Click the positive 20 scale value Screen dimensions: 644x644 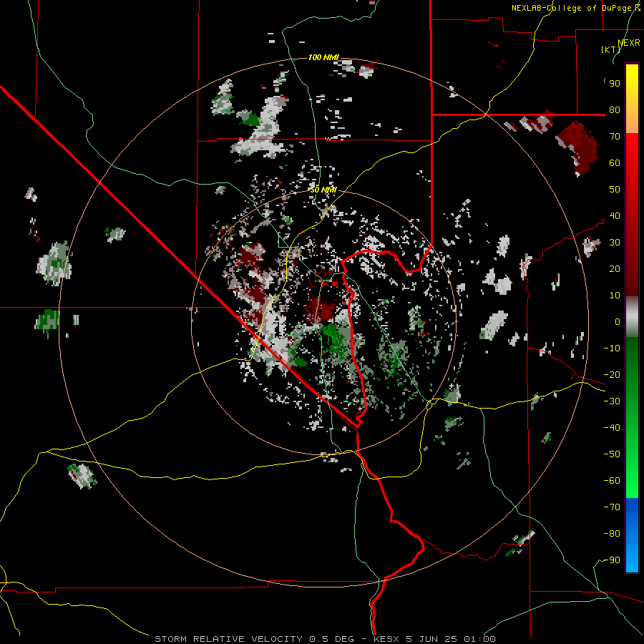point(615,268)
